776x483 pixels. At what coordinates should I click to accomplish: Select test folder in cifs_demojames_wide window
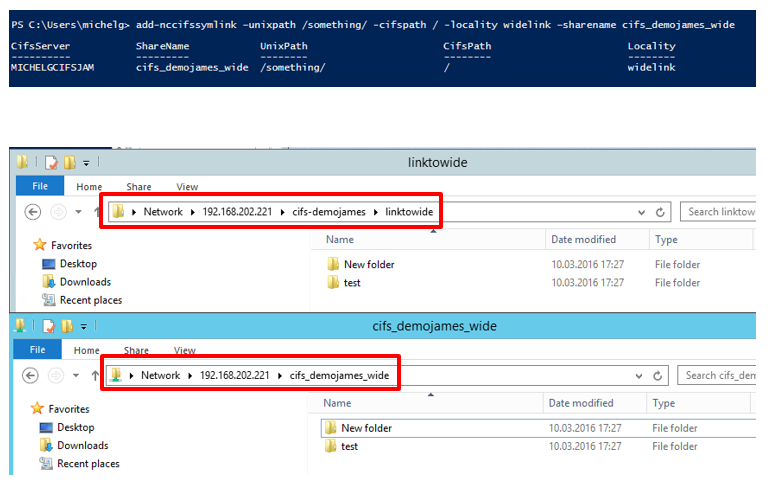click(x=349, y=447)
